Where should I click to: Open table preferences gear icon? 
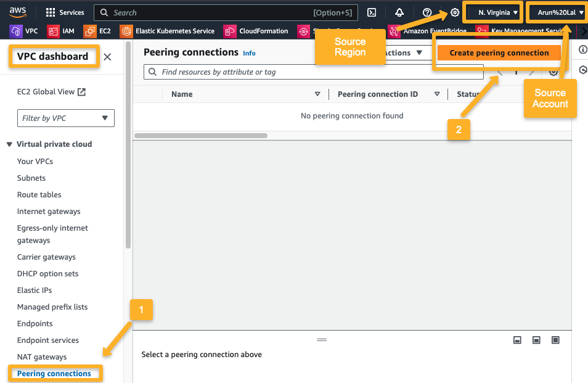pyautogui.click(x=553, y=72)
